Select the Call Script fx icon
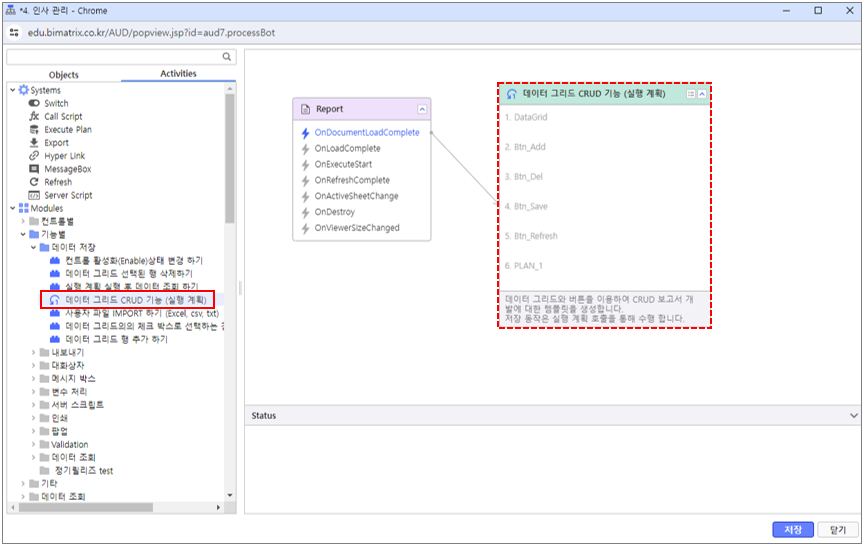Viewport: 863px width, 545px height. tap(34, 116)
